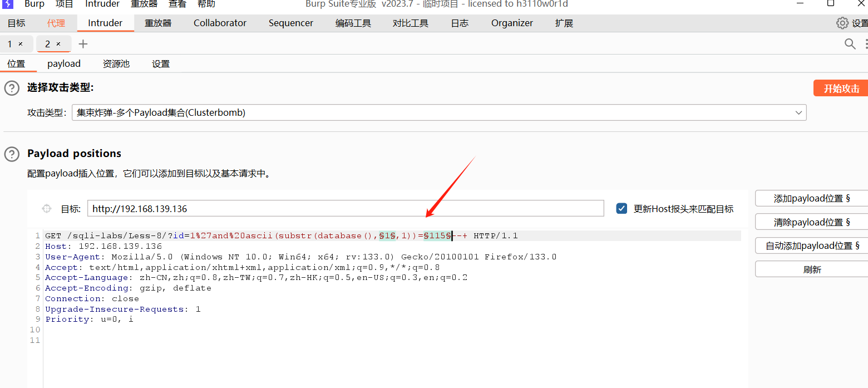Click the Accept-Language header line

pos(256,277)
